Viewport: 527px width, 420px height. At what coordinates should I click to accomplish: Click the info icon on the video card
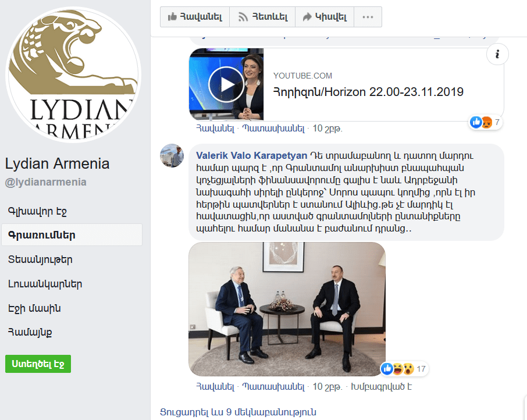coord(497,54)
